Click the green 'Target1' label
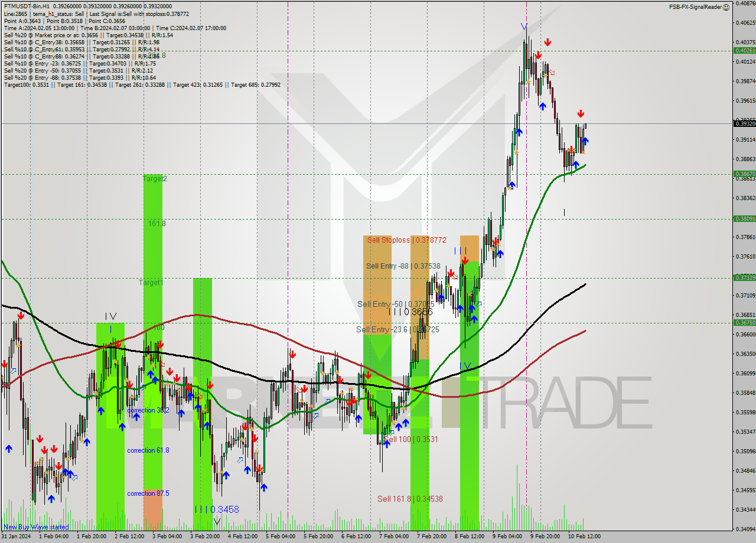 (x=151, y=283)
